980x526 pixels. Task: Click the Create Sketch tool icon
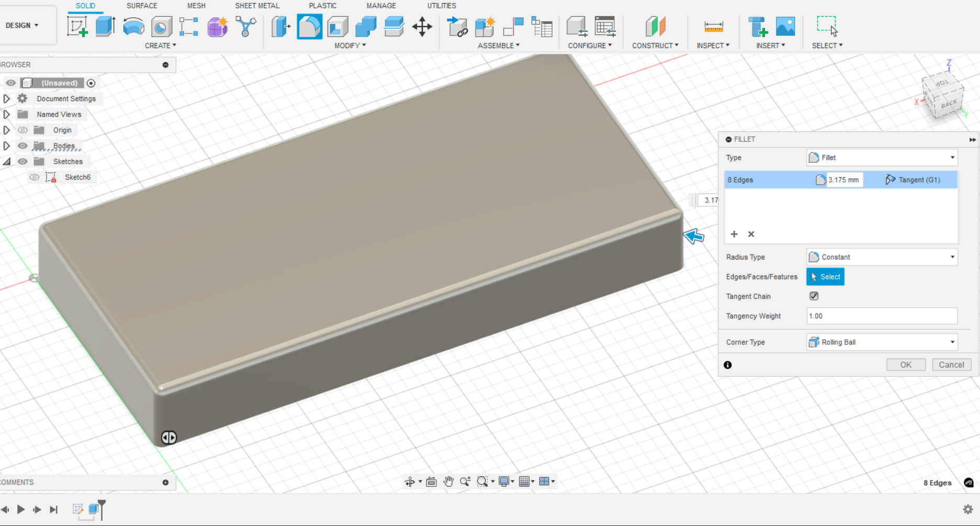[x=77, y=26]
